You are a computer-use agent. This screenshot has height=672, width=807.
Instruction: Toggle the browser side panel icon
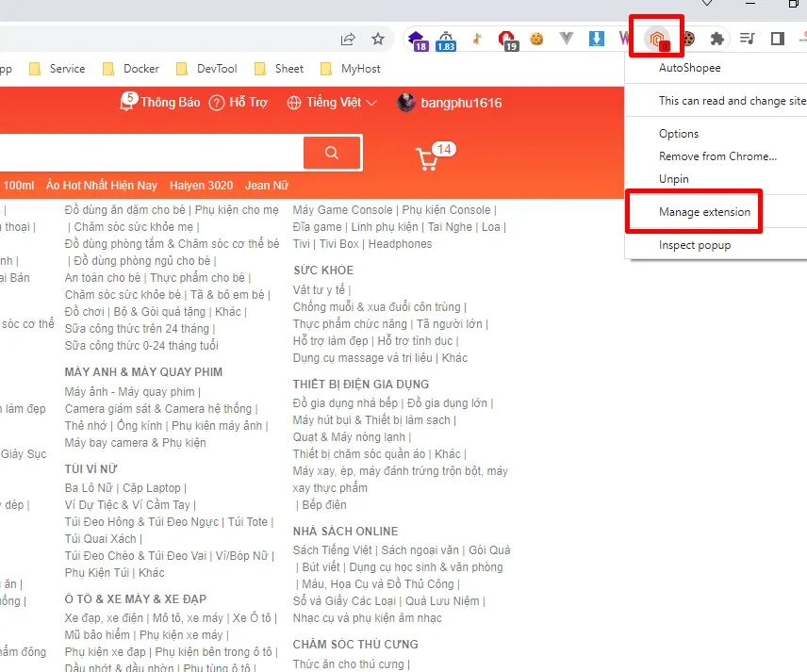777,39
